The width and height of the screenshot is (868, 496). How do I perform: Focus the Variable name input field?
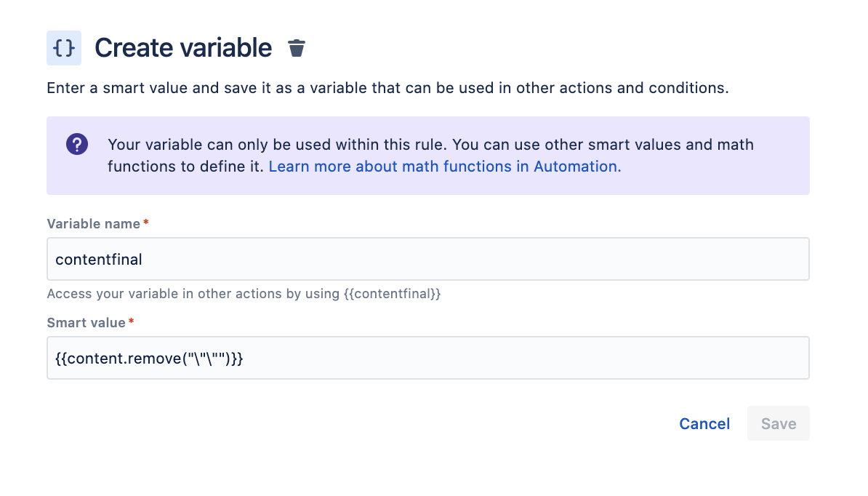click(x=427, y=259)
